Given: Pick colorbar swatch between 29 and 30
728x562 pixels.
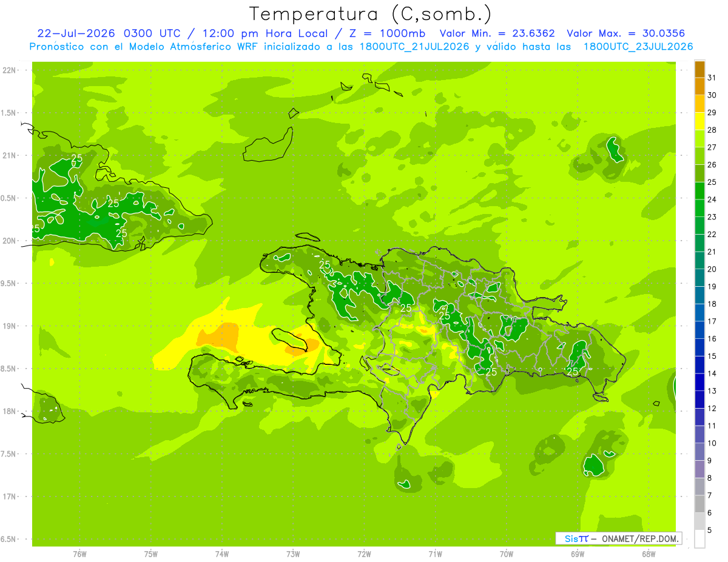Looking at the screenshot, I should [x=699, y=104].
